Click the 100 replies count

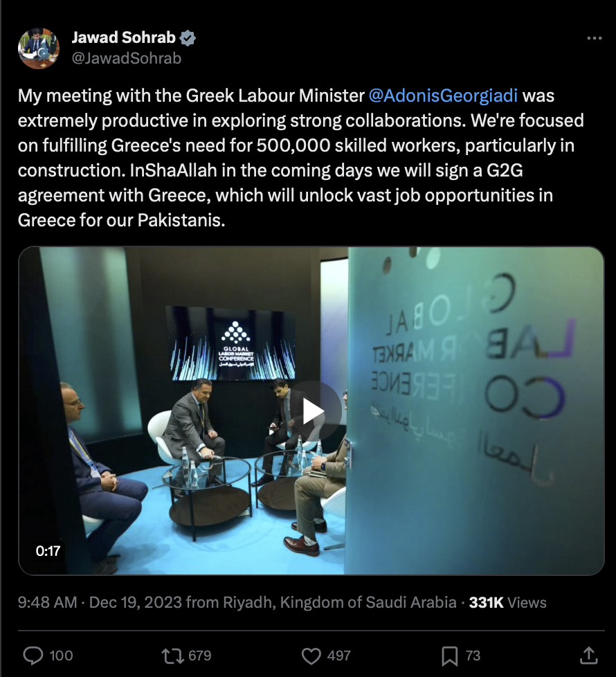[x=61, y=656]
